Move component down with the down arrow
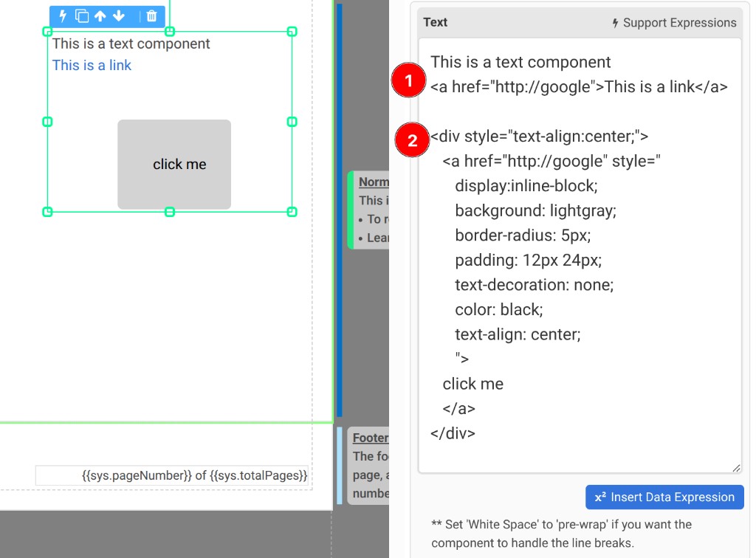 click(118, 15)
